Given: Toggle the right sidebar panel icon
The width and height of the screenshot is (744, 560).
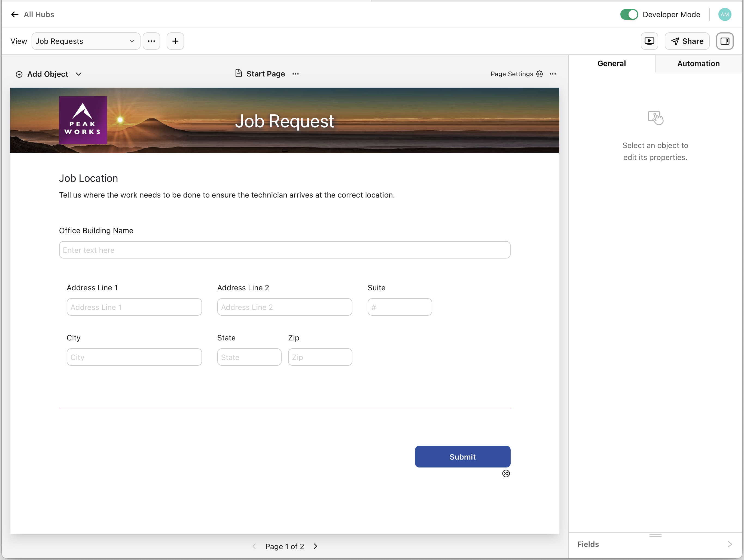Looking at the screenshot, I should tap(725, 41).
